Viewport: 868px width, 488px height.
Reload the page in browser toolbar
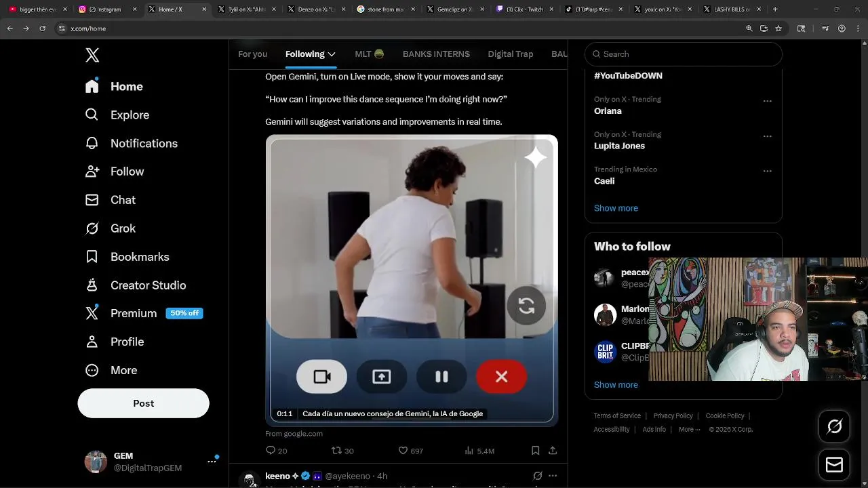[x=42, y=28]
